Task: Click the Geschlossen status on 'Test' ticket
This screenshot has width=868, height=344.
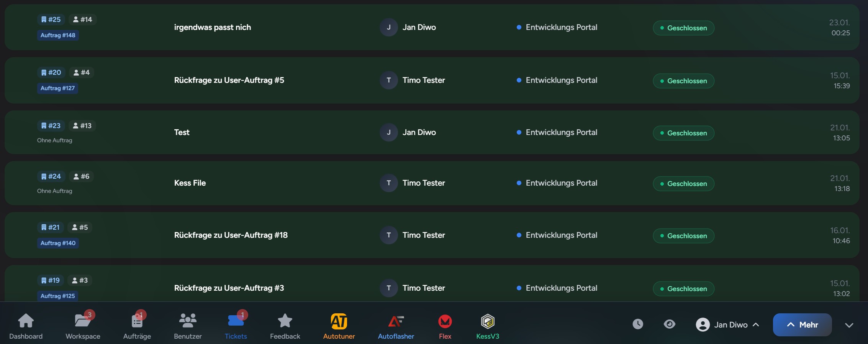Action: click(x=683, y=133)
